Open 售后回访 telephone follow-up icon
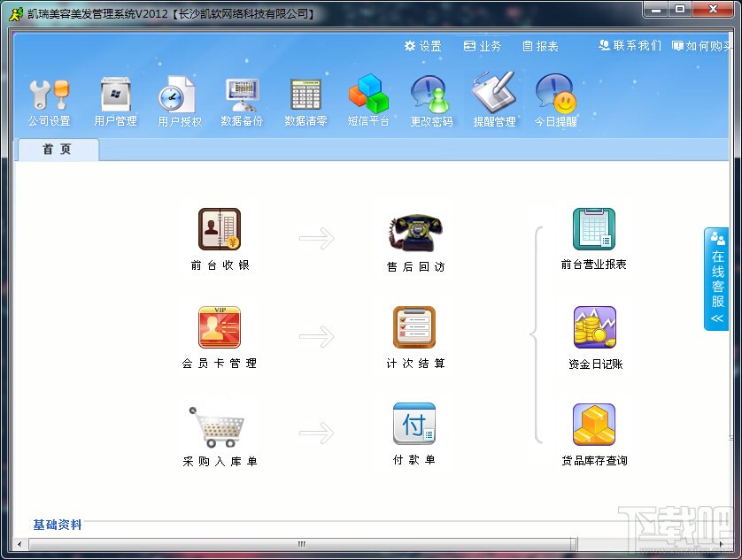 [415, 242]
